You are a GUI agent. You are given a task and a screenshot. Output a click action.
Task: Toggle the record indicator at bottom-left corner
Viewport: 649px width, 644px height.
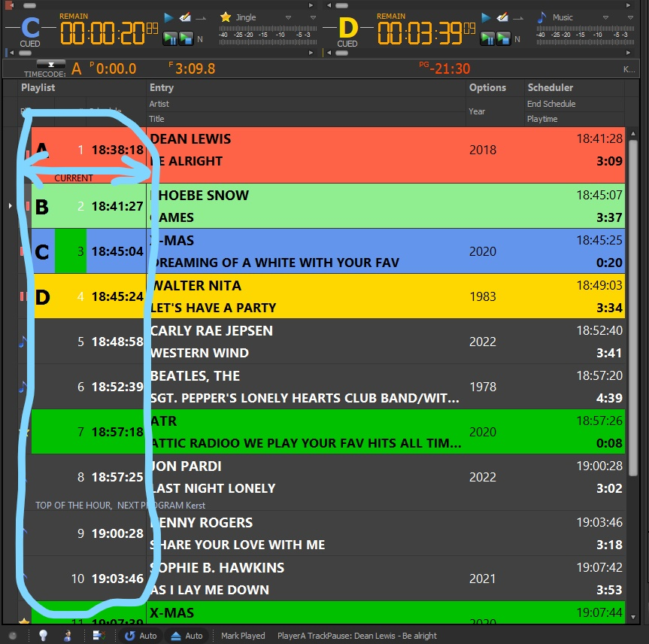click(11, 636)
